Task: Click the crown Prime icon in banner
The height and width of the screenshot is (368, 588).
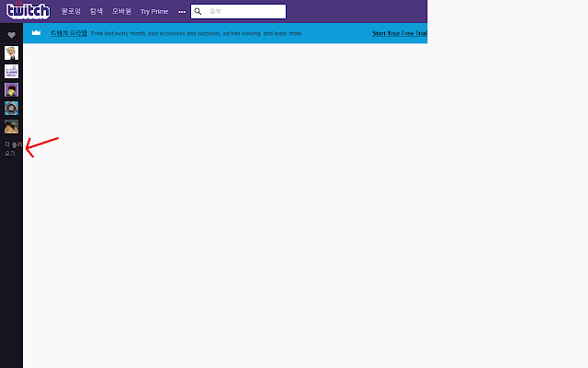Action: tap(36, 33)
